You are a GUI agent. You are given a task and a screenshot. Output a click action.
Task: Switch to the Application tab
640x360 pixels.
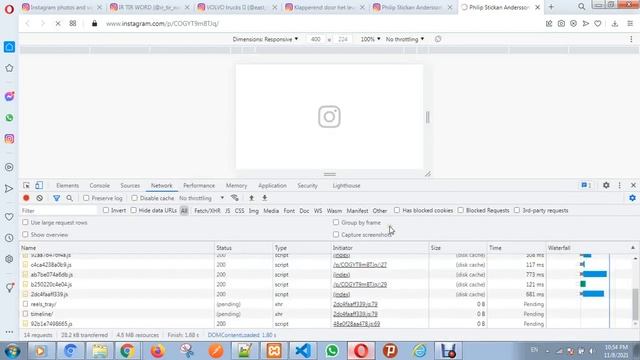click(x=272, y=185)
